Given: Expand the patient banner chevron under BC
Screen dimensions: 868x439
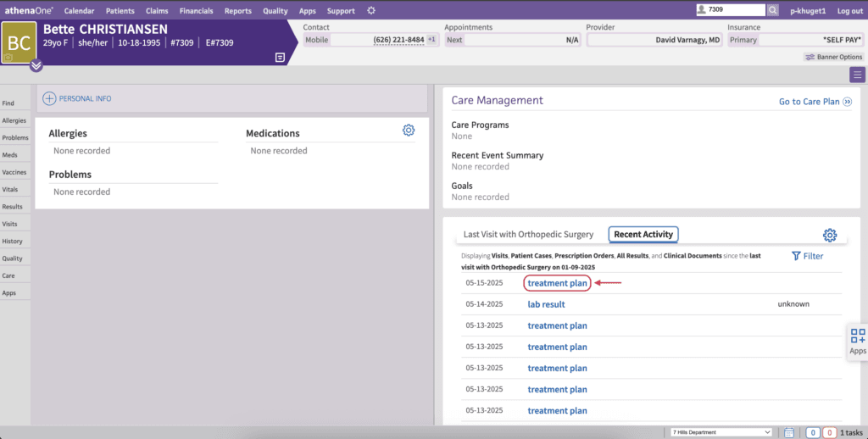Looking at the screenshot, I should pyautogui.click(x=36, y=66).
